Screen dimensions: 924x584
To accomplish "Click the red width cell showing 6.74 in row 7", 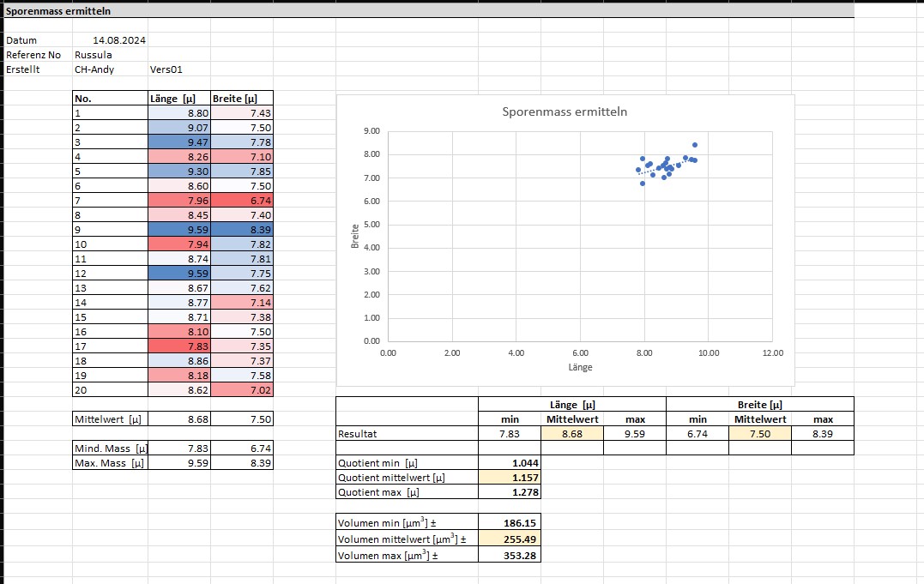I will coord(242,201).
